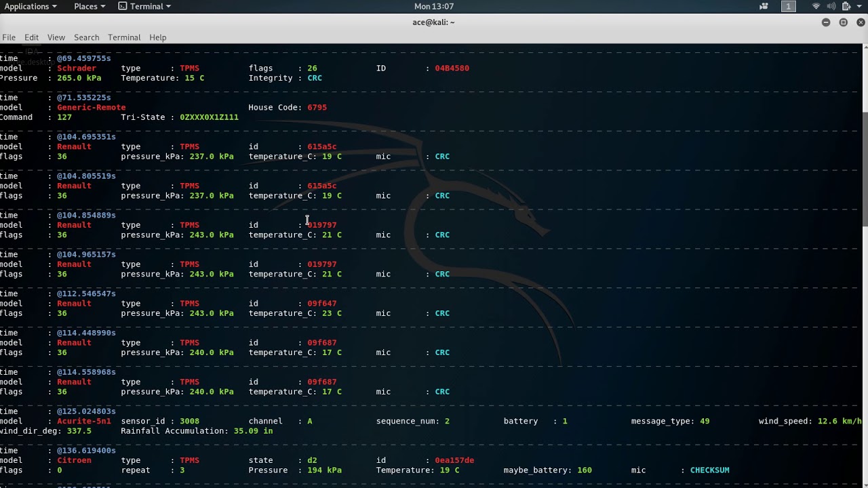Select workspace 1 indicator
The image size is (868, 488).
click(788, 6)
